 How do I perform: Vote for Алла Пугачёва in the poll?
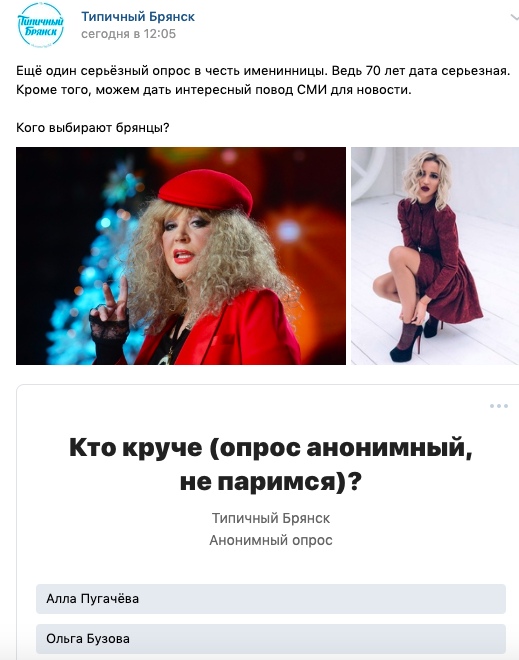pos(271,599)
